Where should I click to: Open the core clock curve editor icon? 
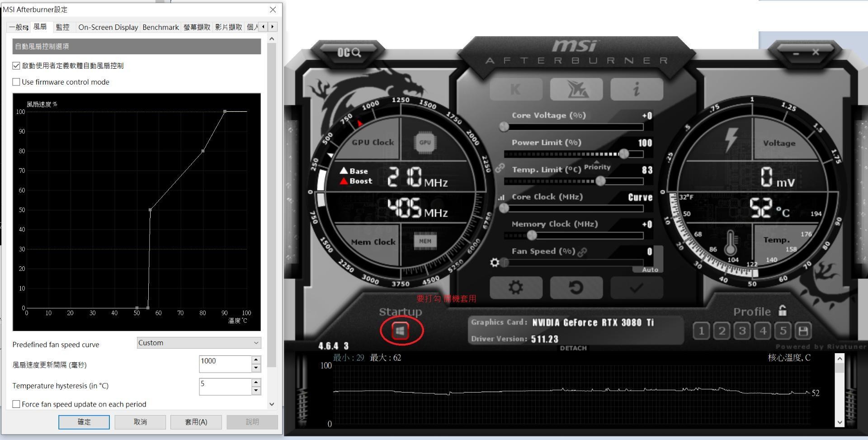click(x=501, y=198)
